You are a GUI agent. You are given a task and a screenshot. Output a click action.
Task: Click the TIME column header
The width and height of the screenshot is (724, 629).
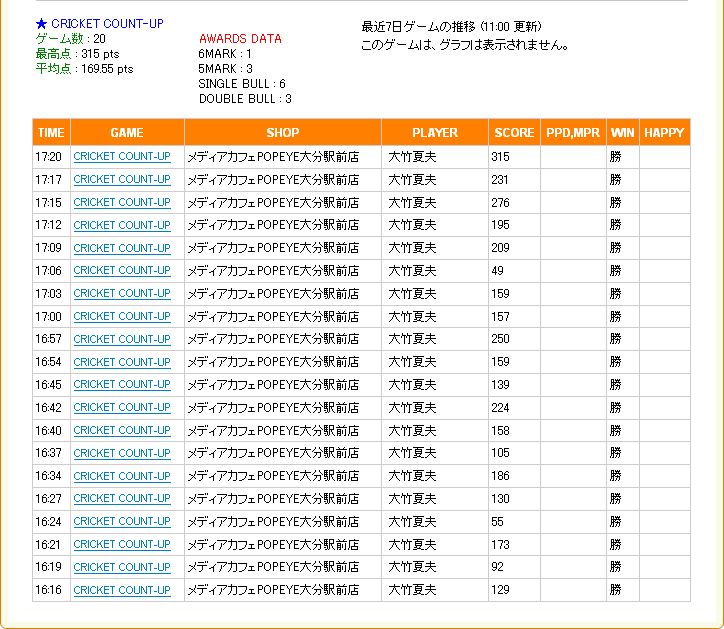point(51,133)
